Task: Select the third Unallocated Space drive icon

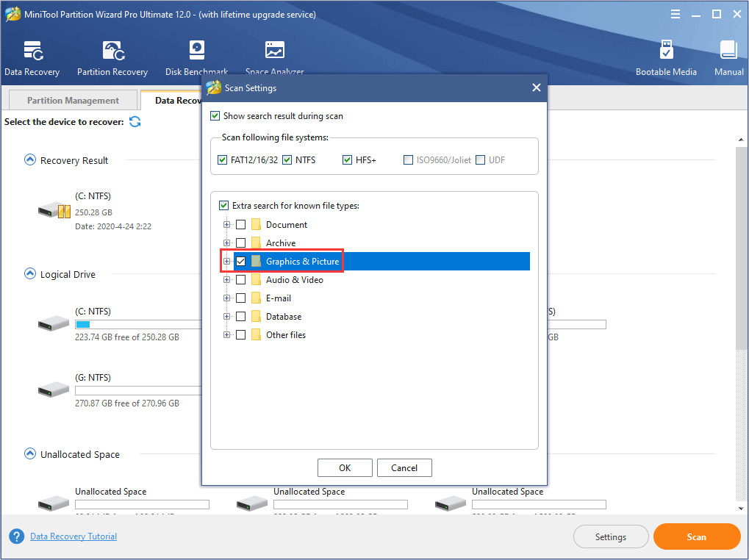Action: click(x=451, y=503)
